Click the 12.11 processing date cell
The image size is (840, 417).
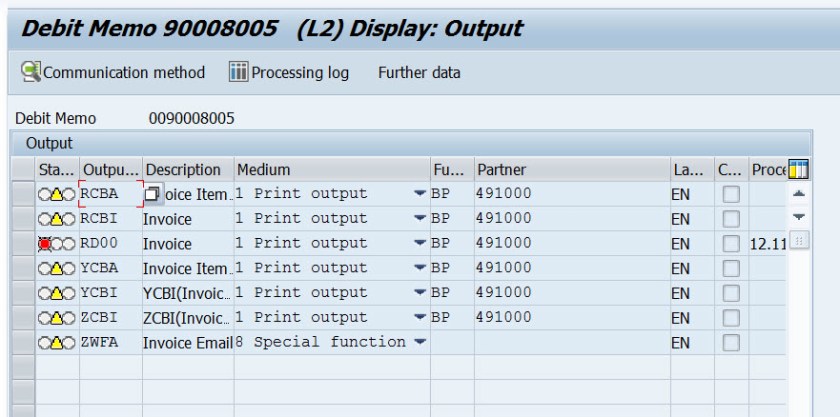pyautogui.click(x=768, y=244)
